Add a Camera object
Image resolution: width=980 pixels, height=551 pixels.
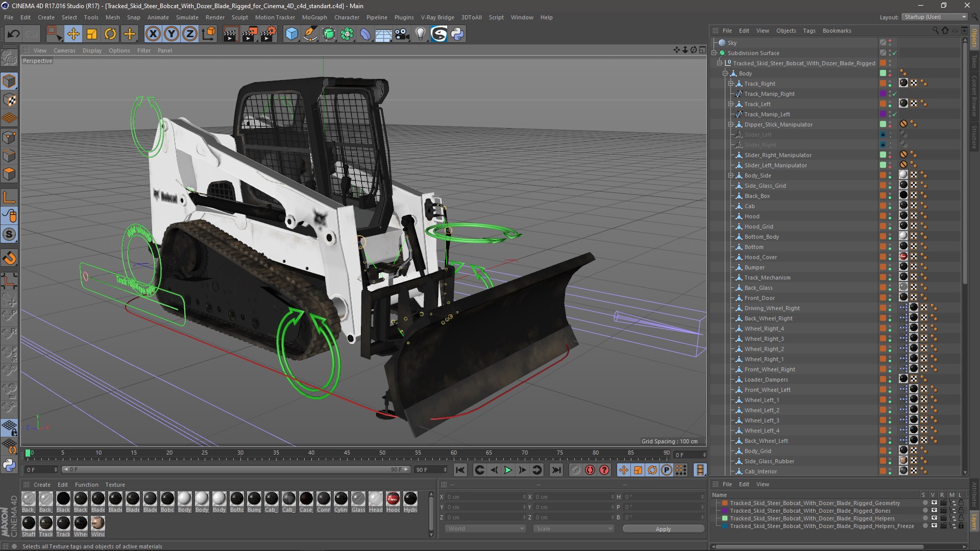pos(402,34)
